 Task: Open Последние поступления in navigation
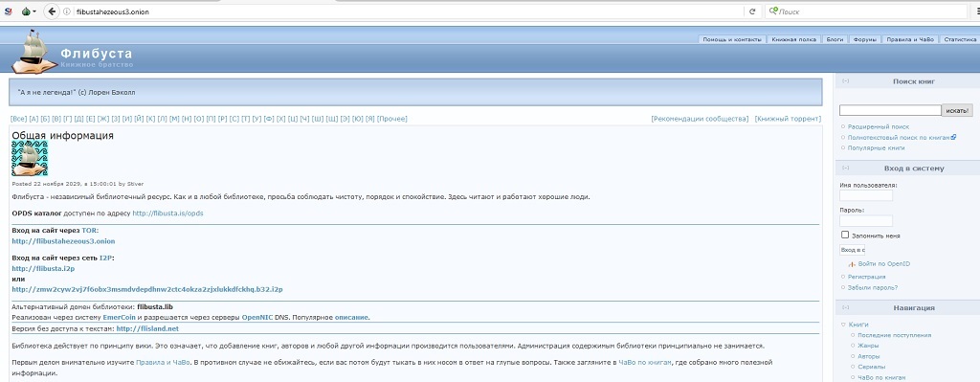(895, 335)
